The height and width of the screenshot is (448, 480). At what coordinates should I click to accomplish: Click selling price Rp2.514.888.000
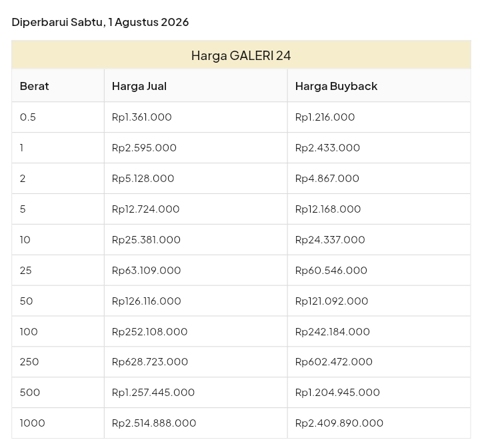154,423
